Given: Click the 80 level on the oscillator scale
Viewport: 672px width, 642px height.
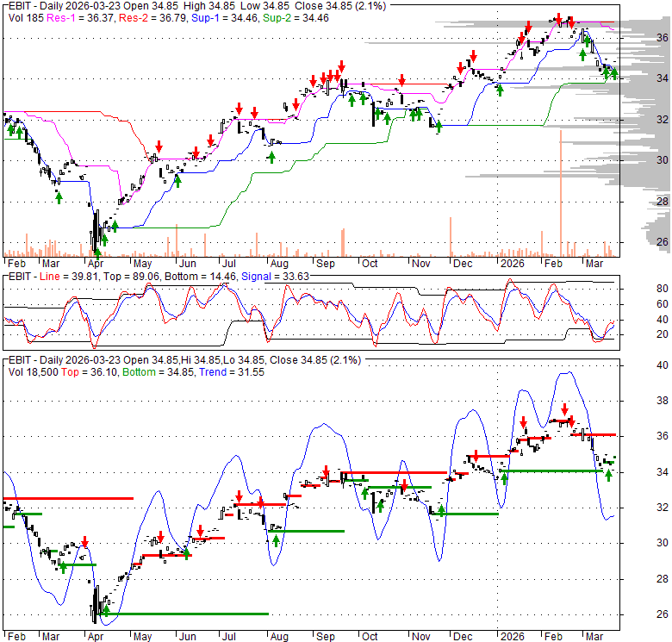Looking at the screenshot, I should (x=663, y=289).
